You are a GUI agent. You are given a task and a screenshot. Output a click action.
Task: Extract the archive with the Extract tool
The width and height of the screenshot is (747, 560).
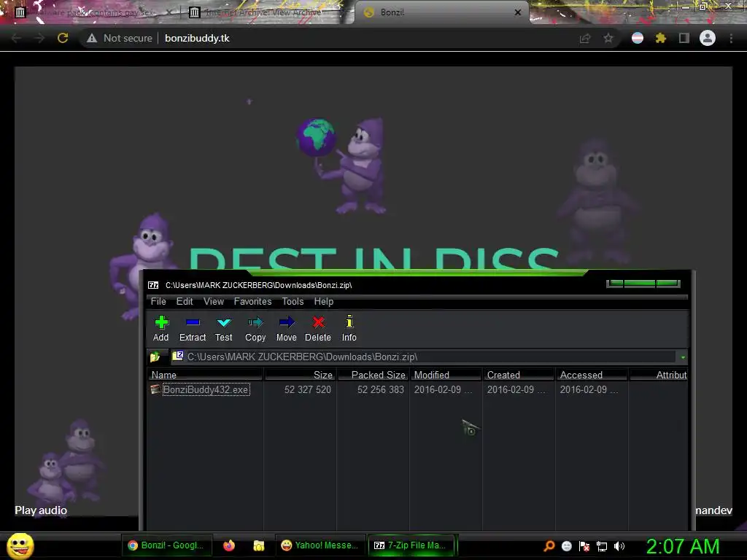193,329
